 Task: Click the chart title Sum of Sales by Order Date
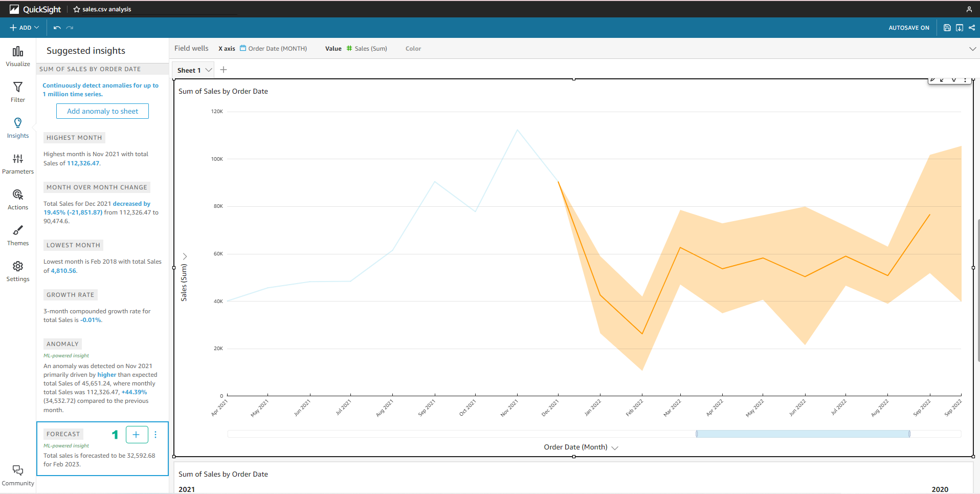tap(223, 91)
